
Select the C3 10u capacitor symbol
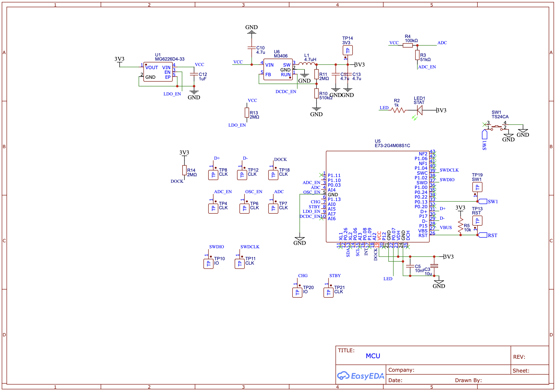[434, 266]
